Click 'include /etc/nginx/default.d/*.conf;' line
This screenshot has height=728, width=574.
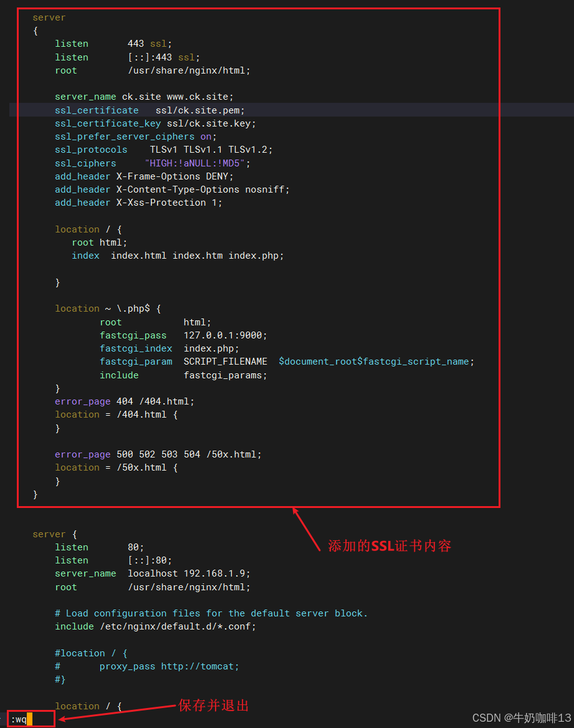point(155,626)
